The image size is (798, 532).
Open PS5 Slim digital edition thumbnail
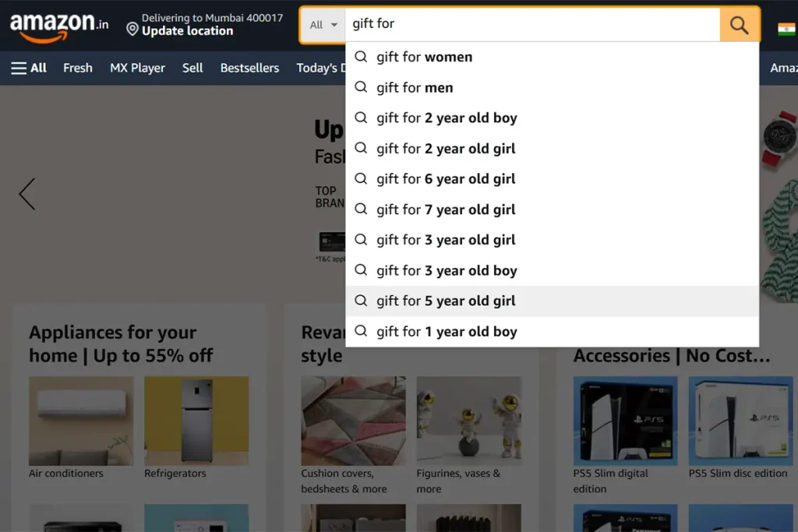coord(625,421)
